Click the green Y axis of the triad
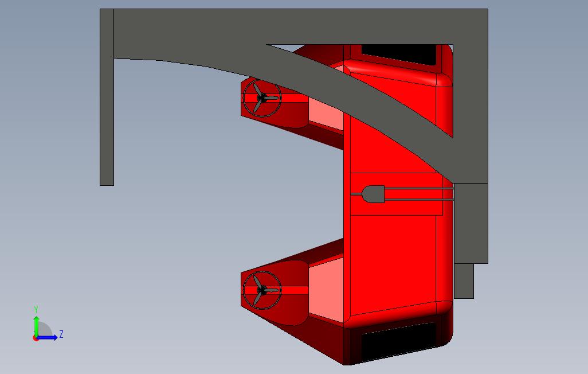Viewport: 588px width, 374px height. pyautogui.click(x=36, y=326)
